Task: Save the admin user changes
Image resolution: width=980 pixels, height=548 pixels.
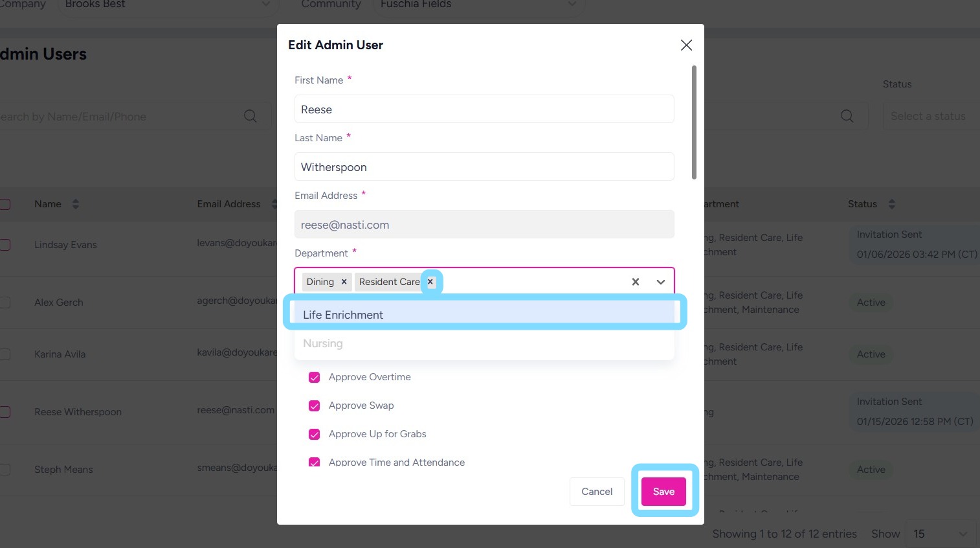Action: (663, 492)
